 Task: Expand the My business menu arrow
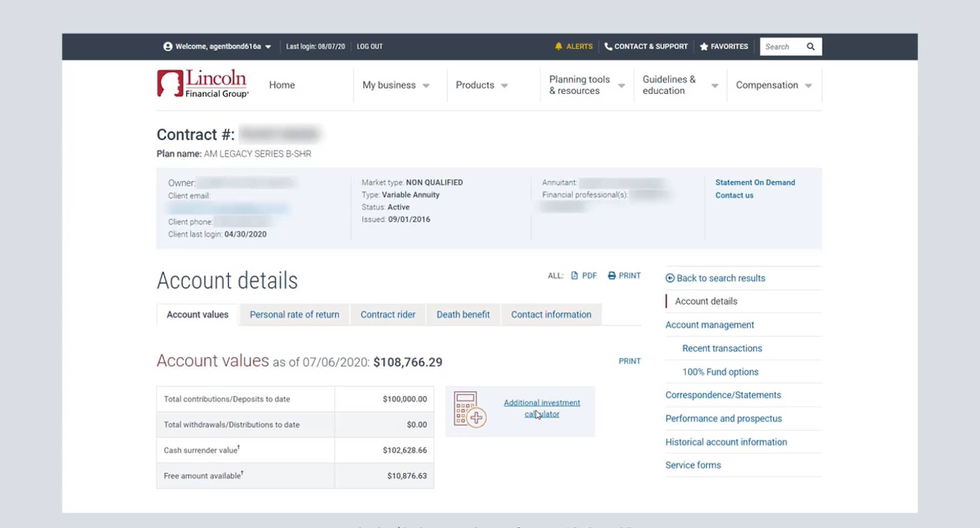(426, 86)
